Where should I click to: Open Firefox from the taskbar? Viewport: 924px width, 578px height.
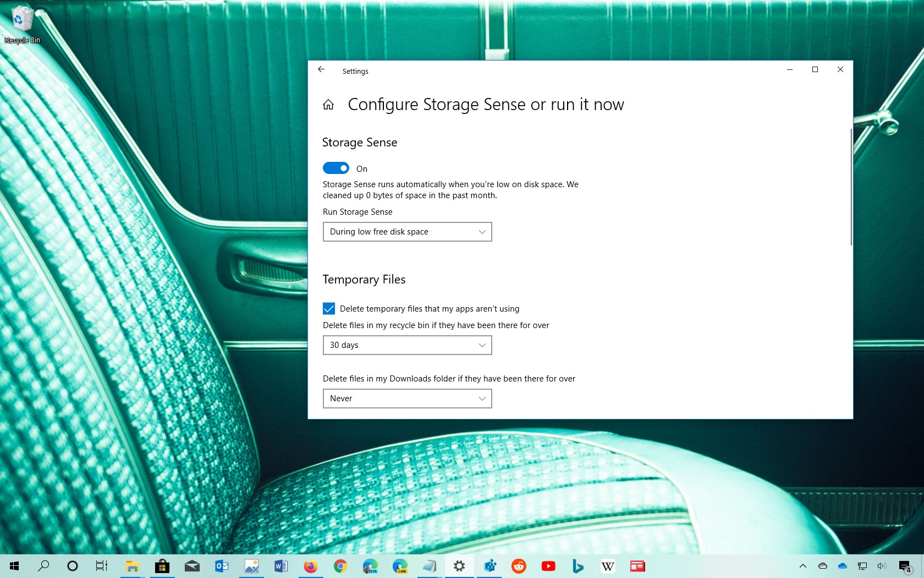pos(310,566)
